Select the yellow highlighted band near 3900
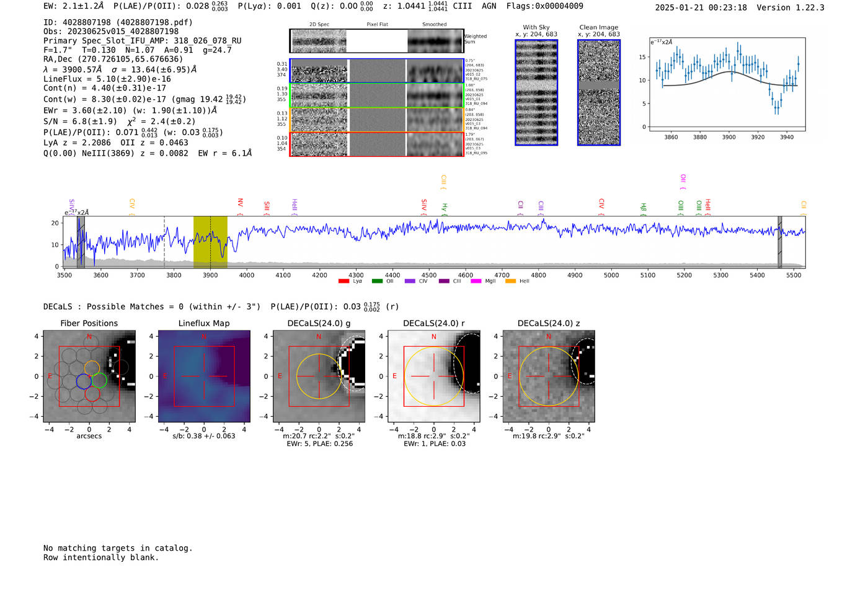 (210, 242)
